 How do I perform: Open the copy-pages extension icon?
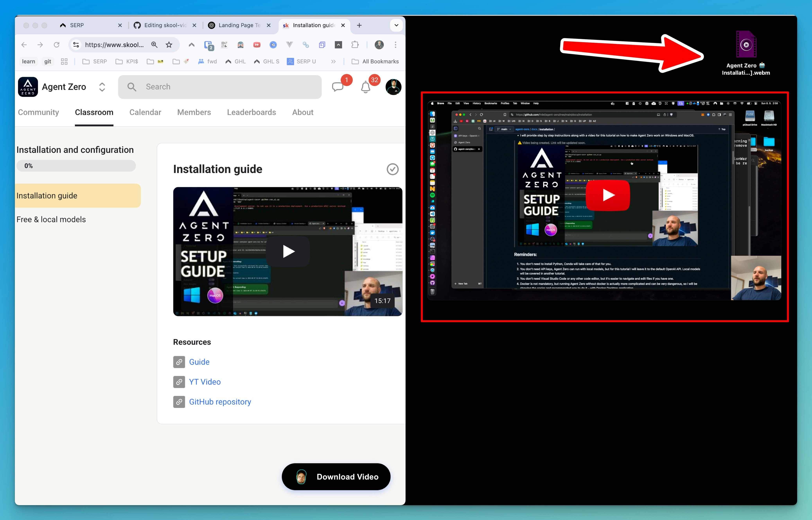pyautogui.click(x=322, y=45)
